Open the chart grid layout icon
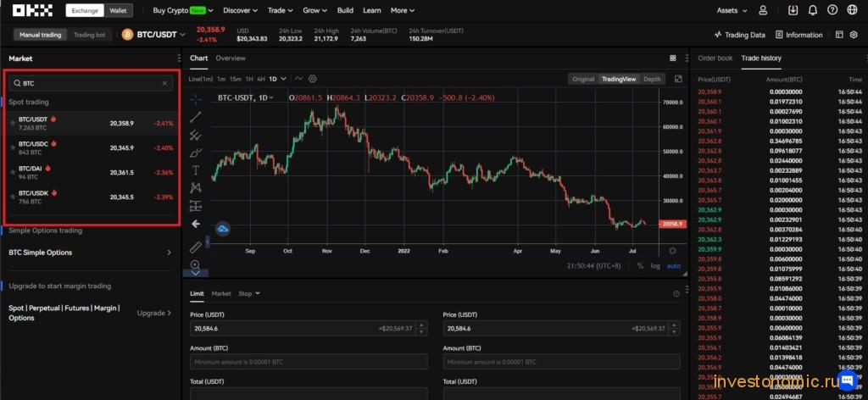Screen dimensions: 868x400 pos(672,58)
